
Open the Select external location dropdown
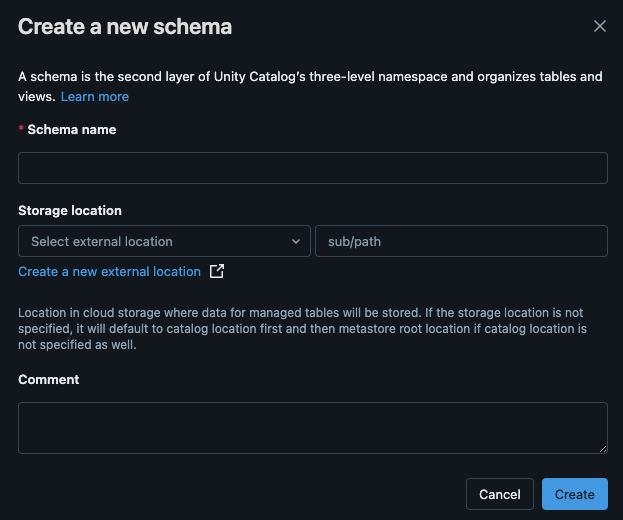click(164, 241)
